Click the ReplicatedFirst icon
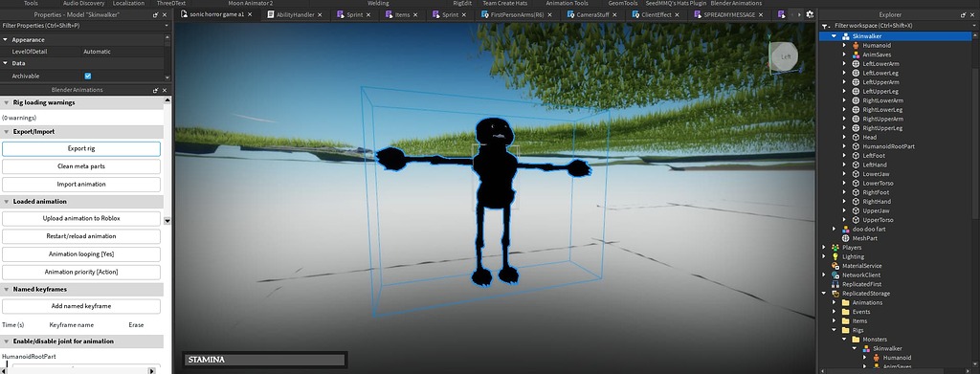 (835, 284)
